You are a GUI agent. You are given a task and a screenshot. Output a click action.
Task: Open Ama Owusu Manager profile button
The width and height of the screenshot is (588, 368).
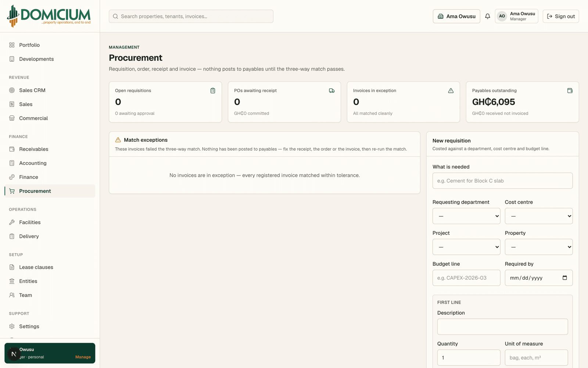pyautogui.click(x=517, y=16)
